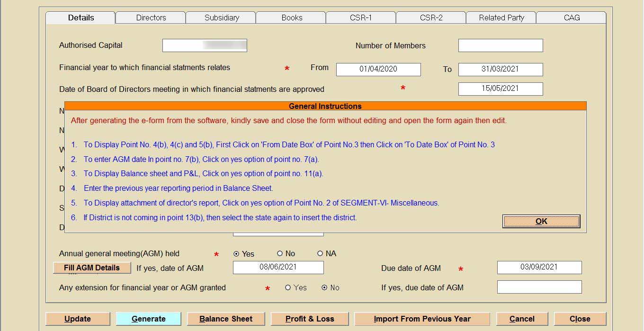Click Import From Previous Year

click(422, 319)
